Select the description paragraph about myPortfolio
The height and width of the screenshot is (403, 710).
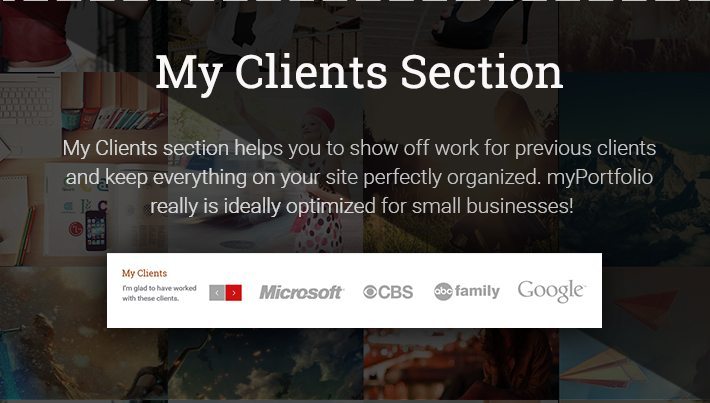click(x=360, y=177)
